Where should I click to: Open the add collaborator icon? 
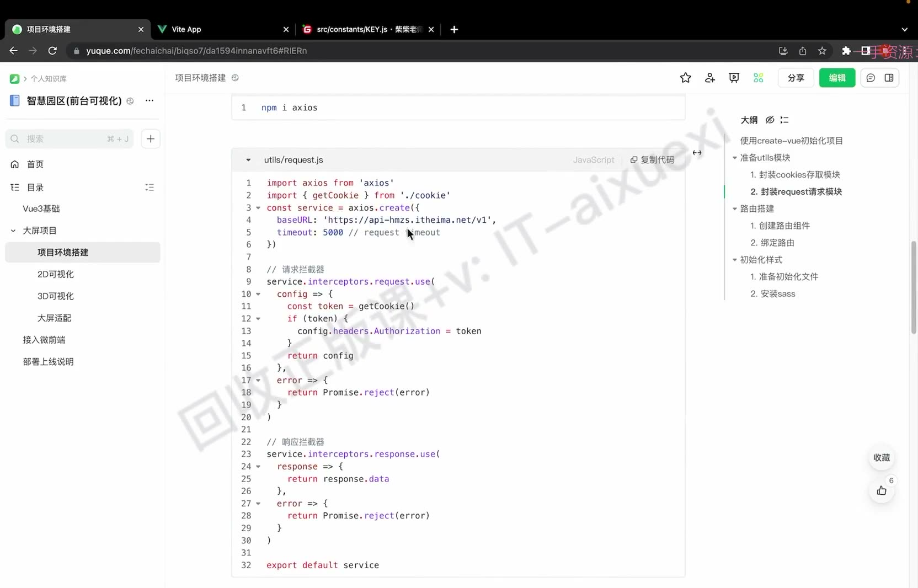710,78
